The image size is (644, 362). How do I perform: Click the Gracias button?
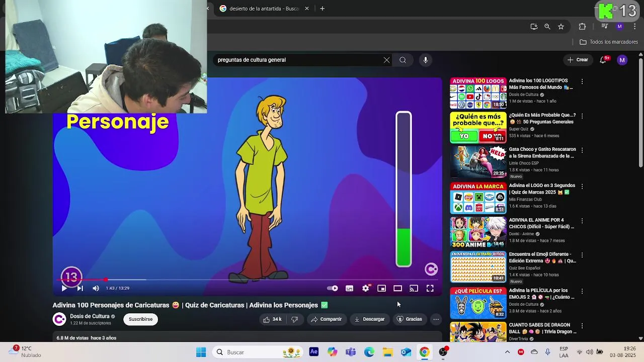click(x=410, y=319)
